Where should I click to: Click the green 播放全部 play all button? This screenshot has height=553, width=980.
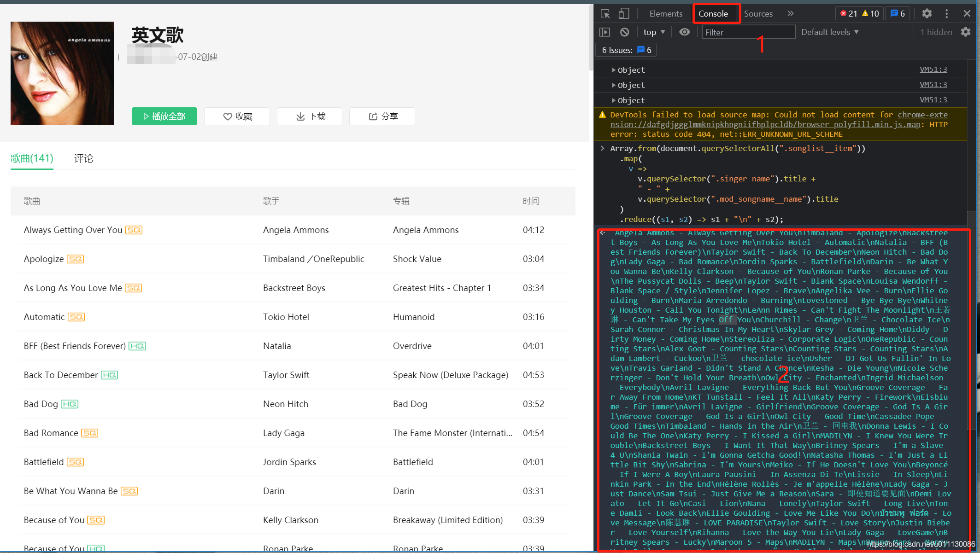click(x=164, y=116)
